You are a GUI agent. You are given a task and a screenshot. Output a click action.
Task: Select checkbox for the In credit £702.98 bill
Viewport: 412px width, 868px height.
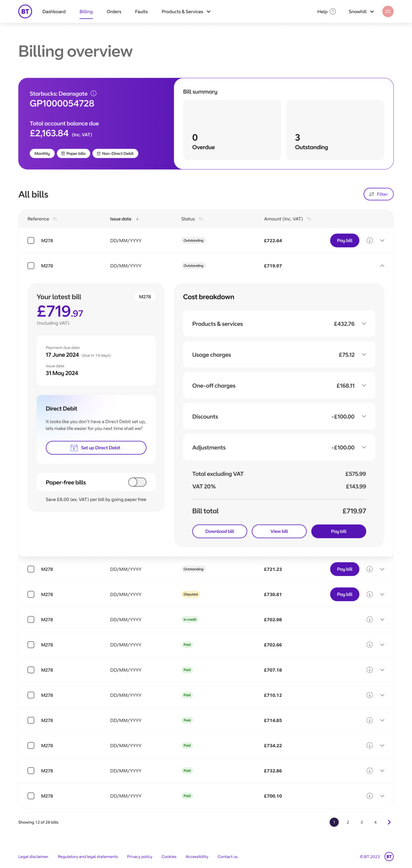(31, 619)
